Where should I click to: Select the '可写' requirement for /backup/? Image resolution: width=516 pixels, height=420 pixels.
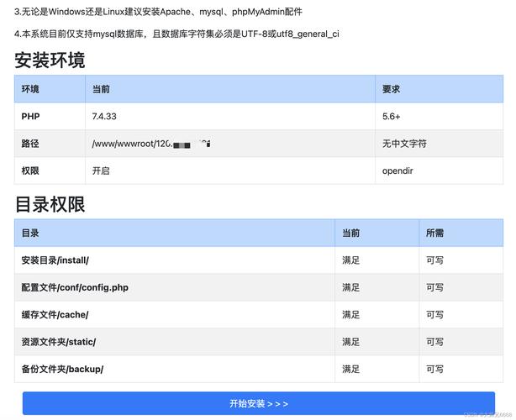[x=434, y=369]
